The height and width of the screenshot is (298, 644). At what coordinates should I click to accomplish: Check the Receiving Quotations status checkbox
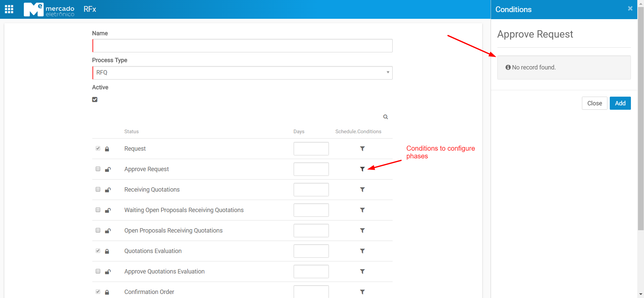[x=98, y=189]
